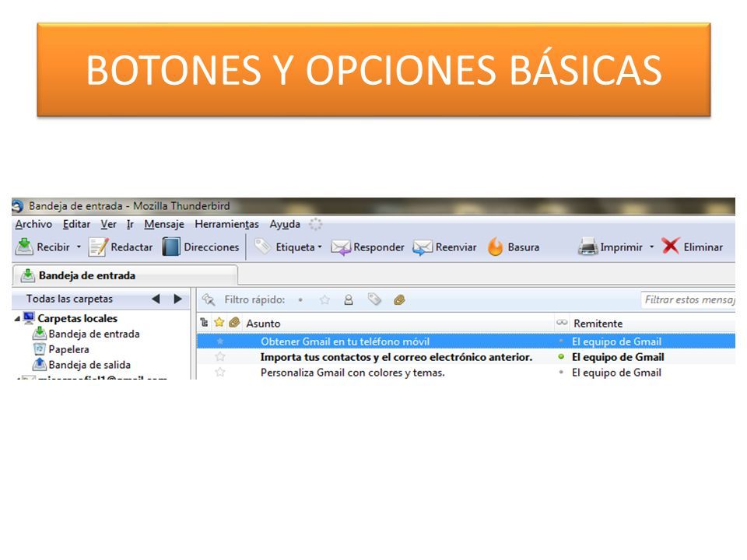Open the Herramientas menu
This screenshot has width=747, height=560.
[226, 224]
